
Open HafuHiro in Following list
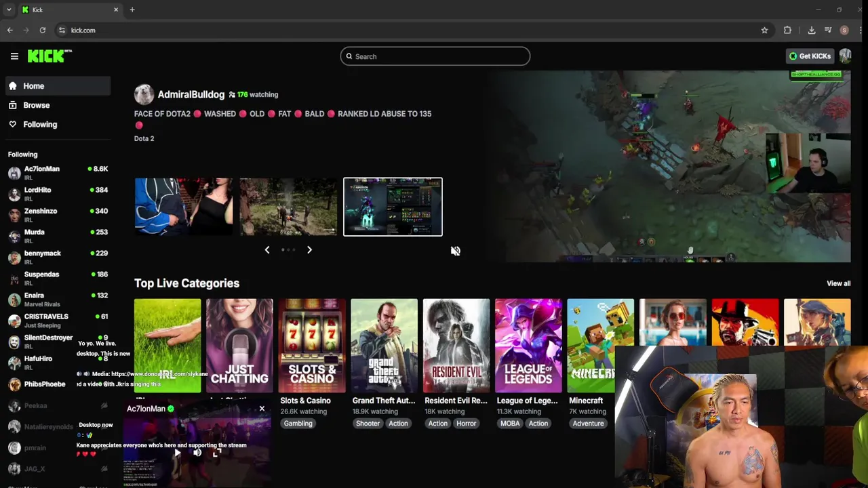[x=58, y=363]
